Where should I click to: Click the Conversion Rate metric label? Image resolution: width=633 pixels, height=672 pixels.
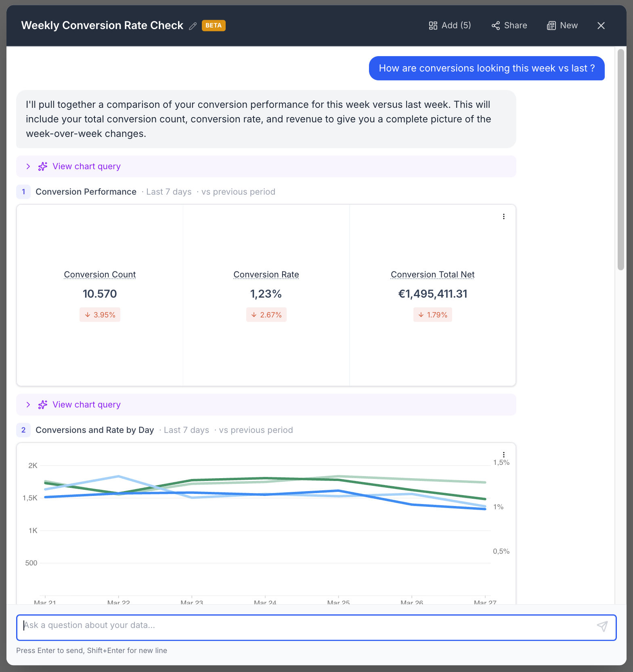pos(266,275)
